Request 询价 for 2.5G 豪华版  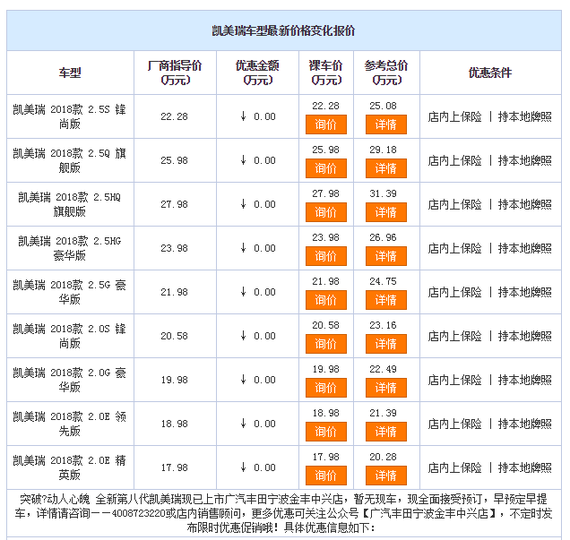point(326,300)
